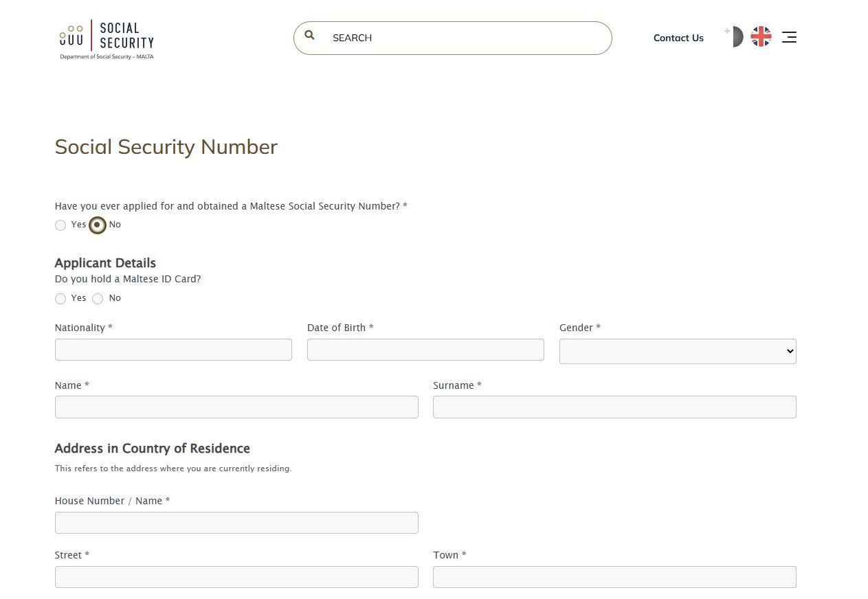Click the House Number / Name field
The height and width of the screenshot is (599, 868).
click(x=236, y=522)
